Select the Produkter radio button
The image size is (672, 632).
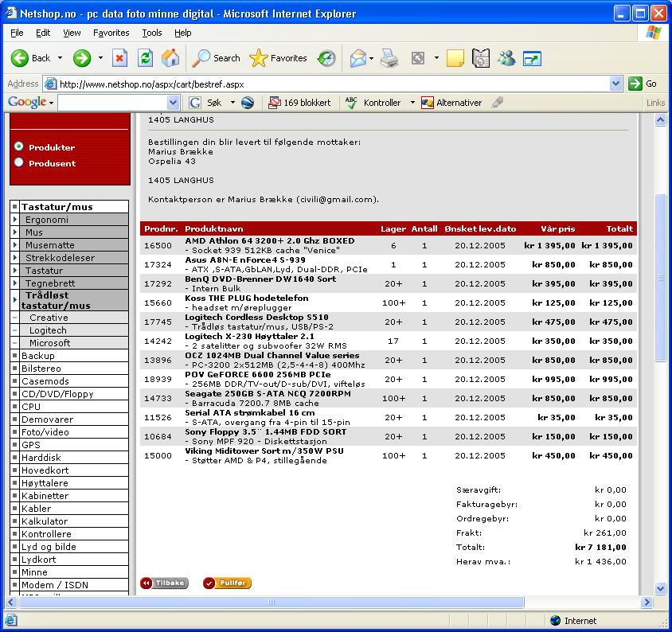[18, 146]
